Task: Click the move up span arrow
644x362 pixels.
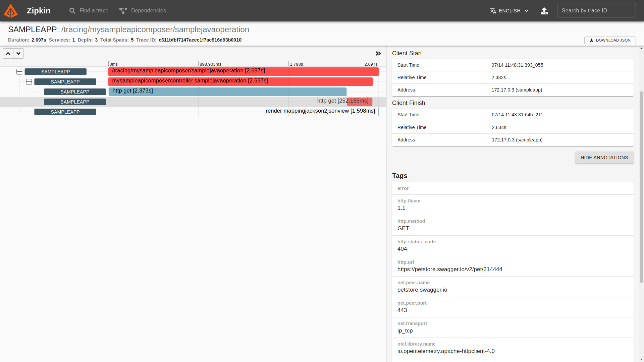Action: [8, 54]
